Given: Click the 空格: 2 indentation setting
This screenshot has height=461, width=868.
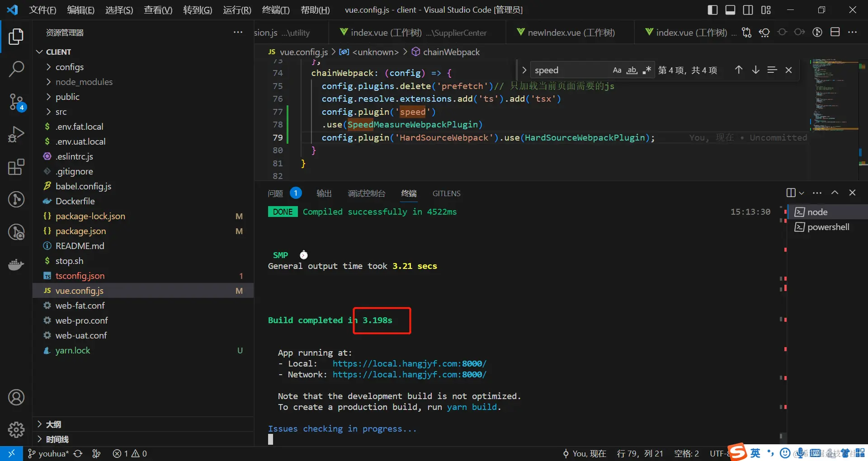Looking at the screenshot, I should [686, 453].
